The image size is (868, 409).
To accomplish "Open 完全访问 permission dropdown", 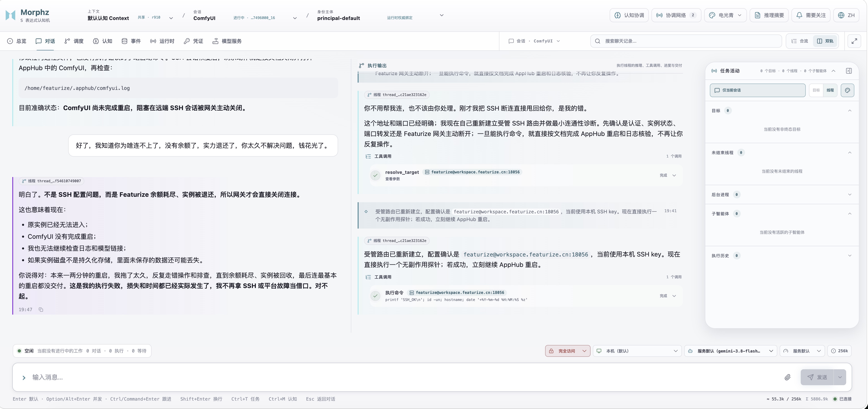I will pos(567,351).
